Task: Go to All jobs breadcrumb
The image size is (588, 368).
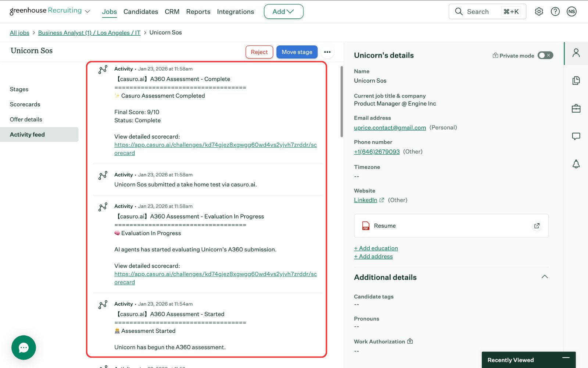Action: (x=19, y=32)
